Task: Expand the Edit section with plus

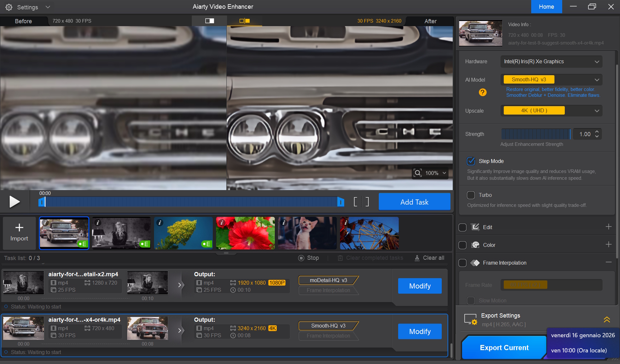Action: (x=608, y=227)
